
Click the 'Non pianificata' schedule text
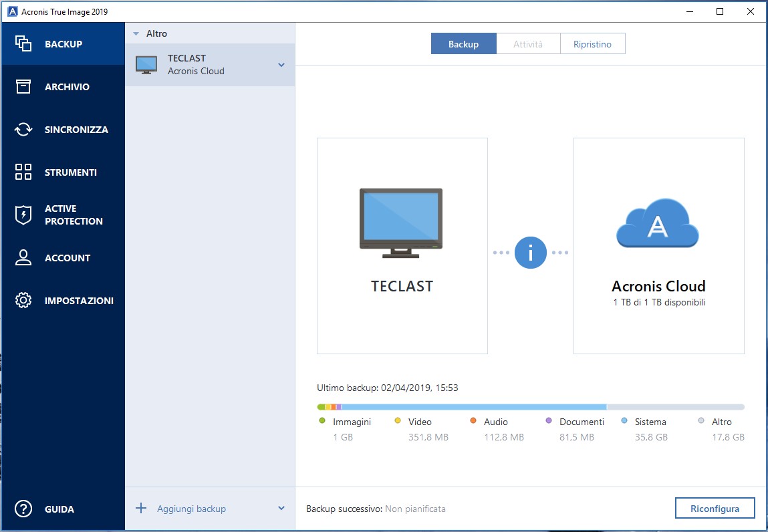(x=415, y=509)
